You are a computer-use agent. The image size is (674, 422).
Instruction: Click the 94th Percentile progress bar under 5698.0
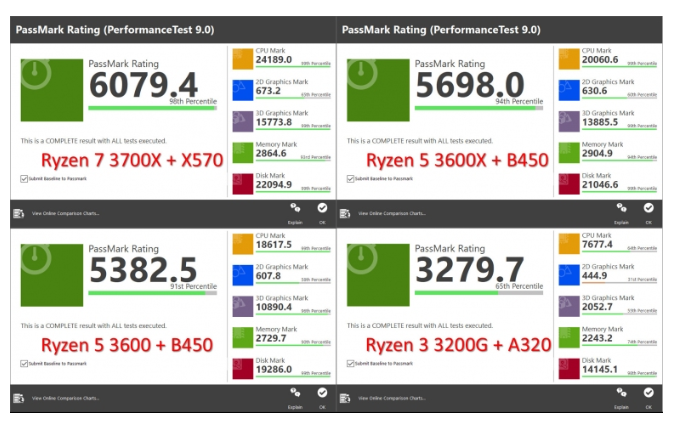click(478, 108)
